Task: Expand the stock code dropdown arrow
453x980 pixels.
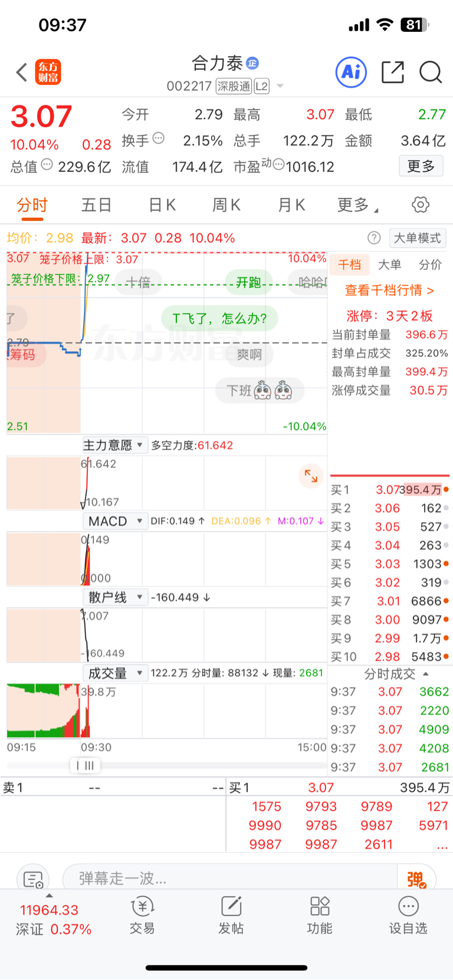Action: coord(280,86)
